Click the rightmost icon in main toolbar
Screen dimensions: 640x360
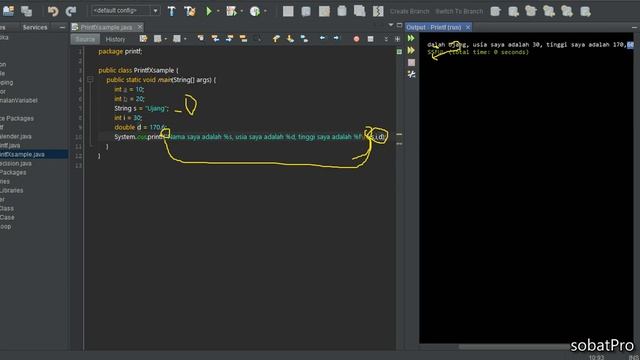click(x=585, y=11)
